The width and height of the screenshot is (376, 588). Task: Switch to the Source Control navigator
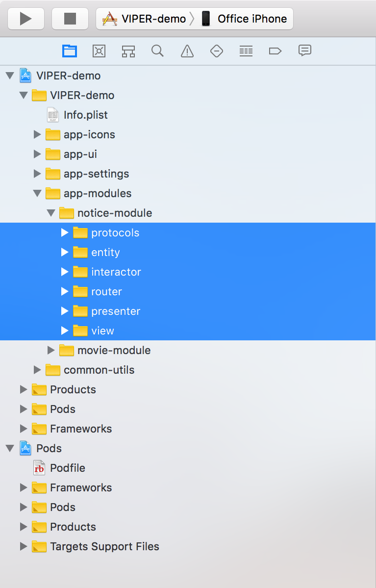pos(99,51)
